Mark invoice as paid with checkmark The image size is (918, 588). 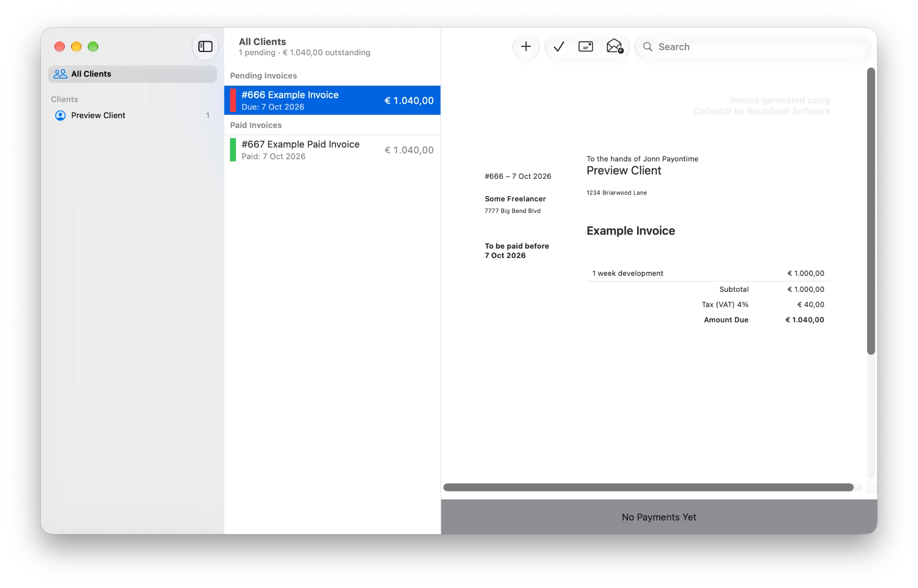pos(559,46)
